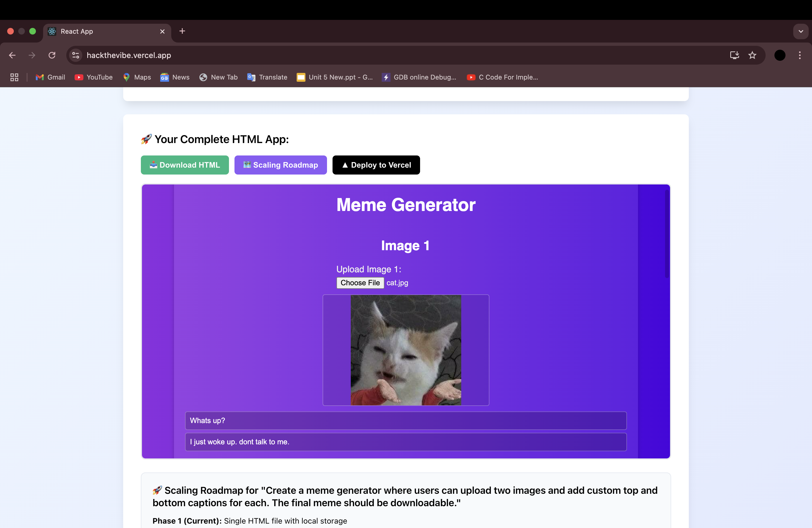Click the install app icon
Image resolution: width=812 pixels, height=528 pixels.
pyautogui.click(x=734, y=55)
